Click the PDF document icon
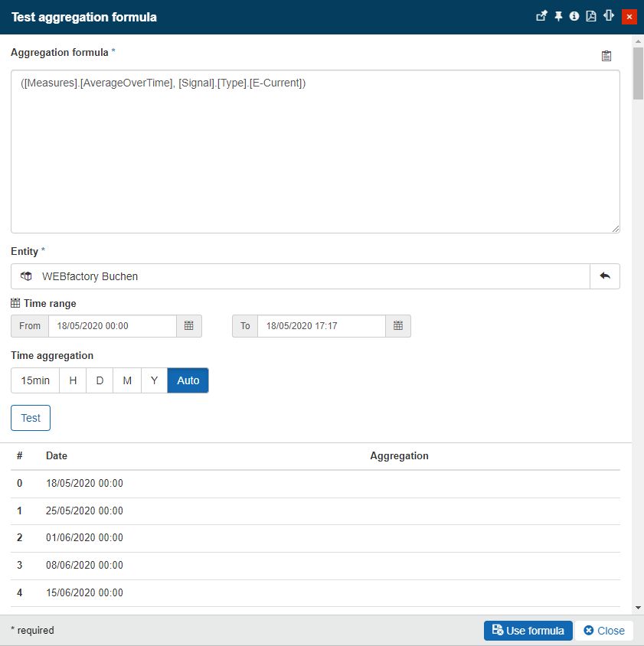This screenshot has width=644, height=646. click(591, 16)
